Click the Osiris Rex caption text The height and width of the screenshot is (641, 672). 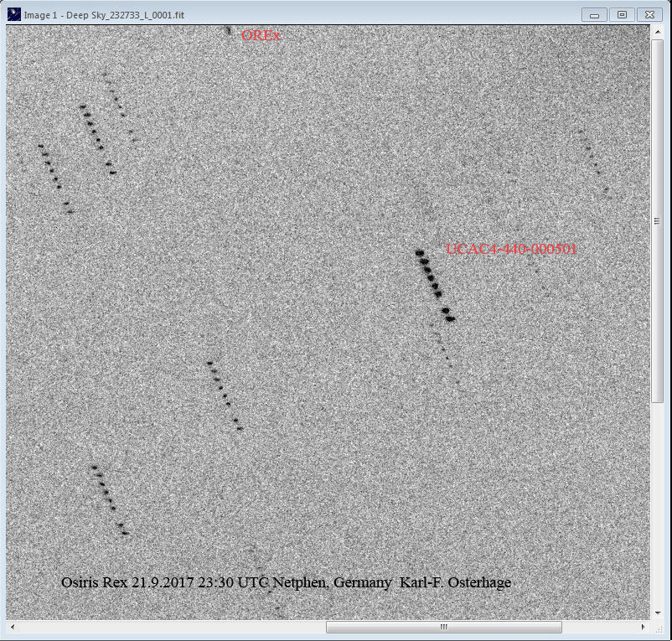coord(286,582)
